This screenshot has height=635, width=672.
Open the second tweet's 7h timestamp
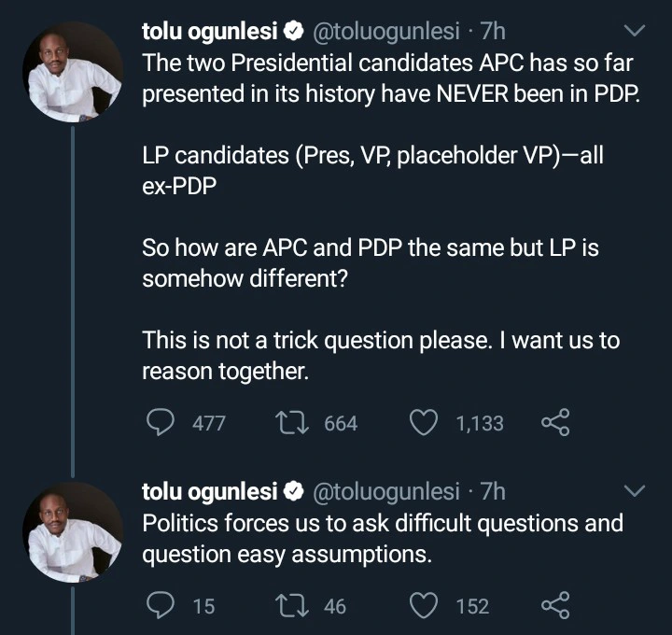point(493,491)
